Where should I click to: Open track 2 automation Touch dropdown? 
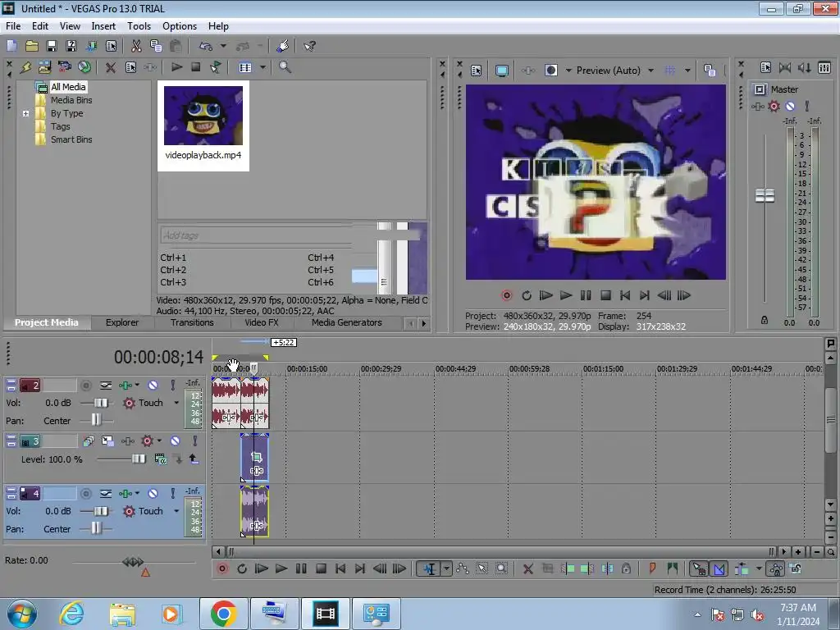coord(176,403)
